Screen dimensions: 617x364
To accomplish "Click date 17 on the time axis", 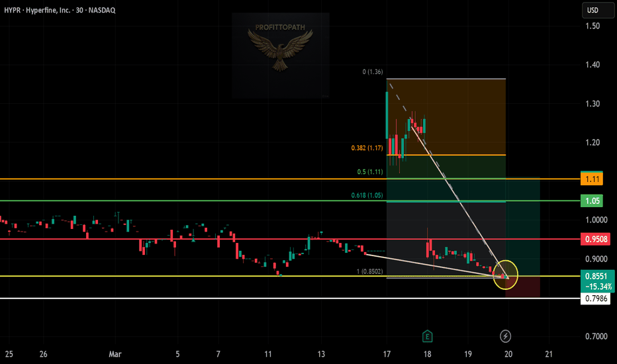I will click(387, 354).
